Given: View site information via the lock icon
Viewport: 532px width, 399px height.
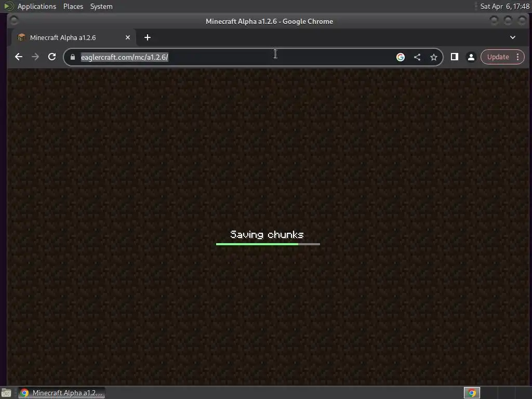Looking at the screenshot, I should (73, 57).
